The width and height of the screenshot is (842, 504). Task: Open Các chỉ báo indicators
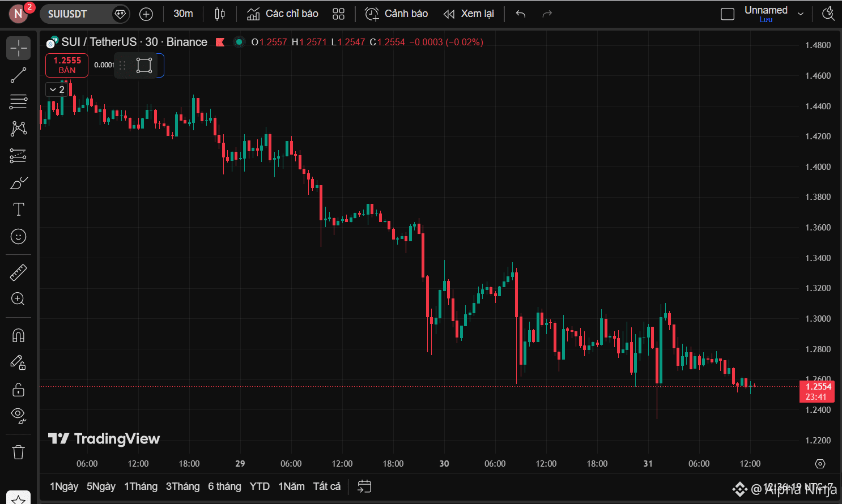(282, 14)
